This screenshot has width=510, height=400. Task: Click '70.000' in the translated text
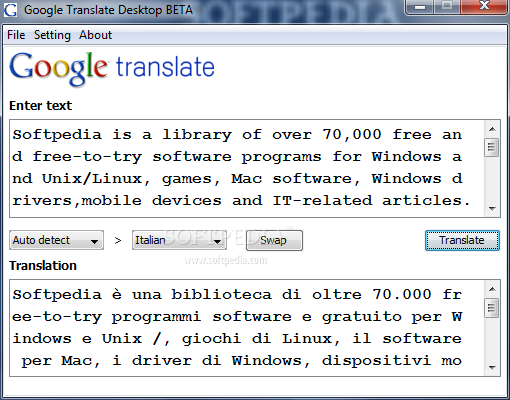[x=402, y=295]
